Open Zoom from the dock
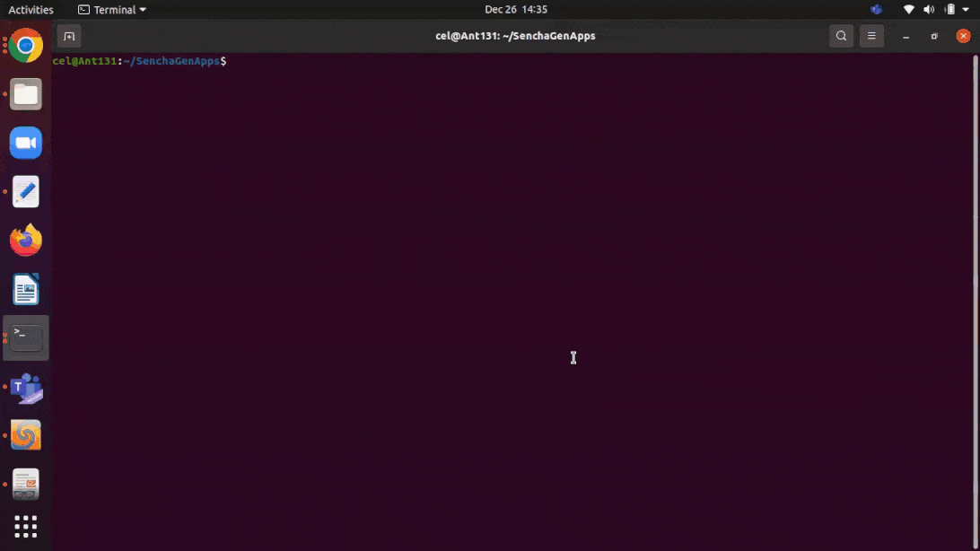 click(26, 143)
